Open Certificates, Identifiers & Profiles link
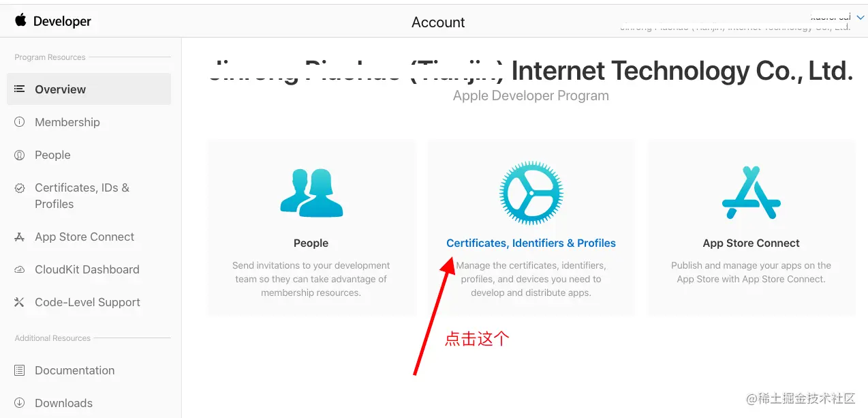 (x=531, y=243)
